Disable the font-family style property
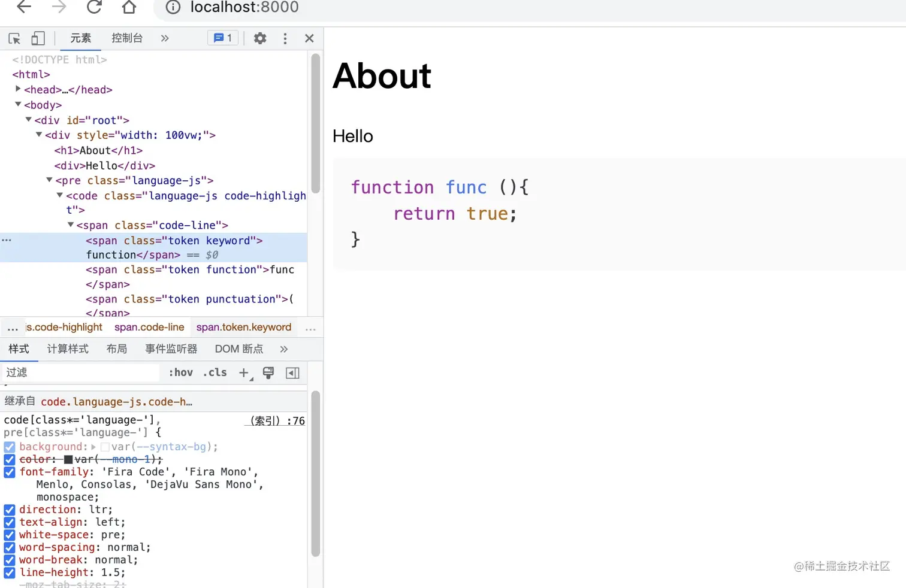This screenshot has width=906, height=588. [10, 472]
